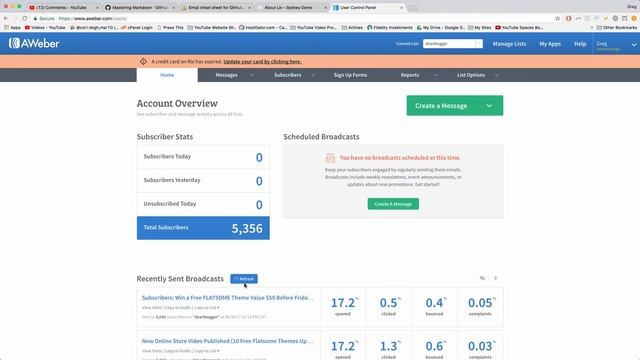Screen dimensions: 640x360
Task: Reload the page with the browser refresh icon
Action: click(x=24, y=18)
